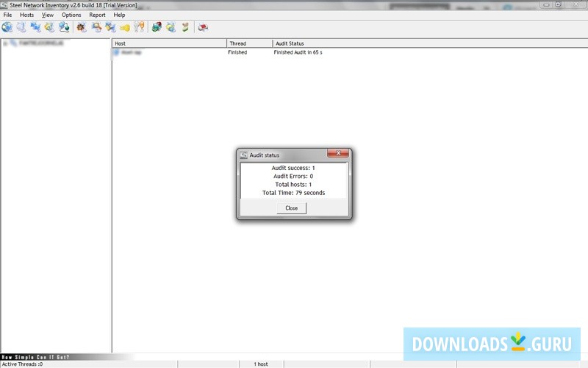
Task: Click the red printer toolbar icon
Action: [203, 27]
